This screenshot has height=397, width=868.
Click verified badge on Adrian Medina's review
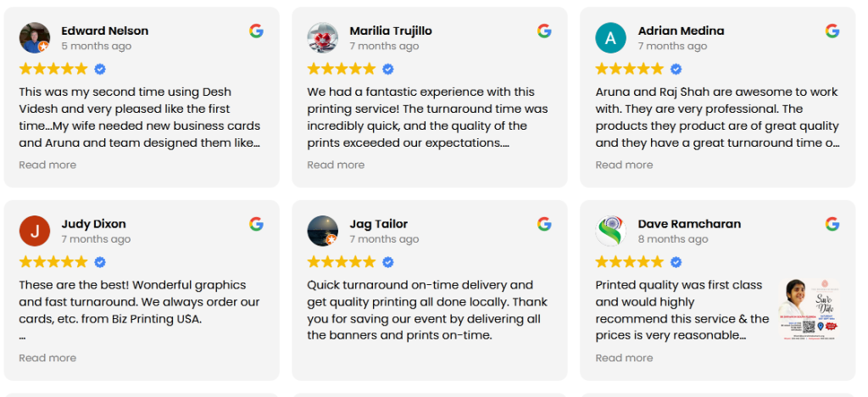[676, 69]
